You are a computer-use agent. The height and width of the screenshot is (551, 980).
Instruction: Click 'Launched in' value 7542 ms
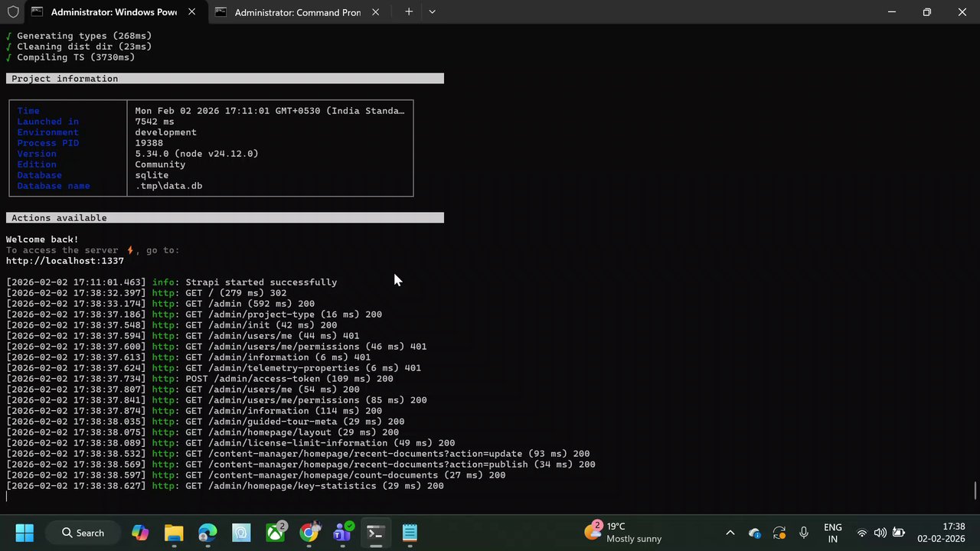[x=155, y=122]
